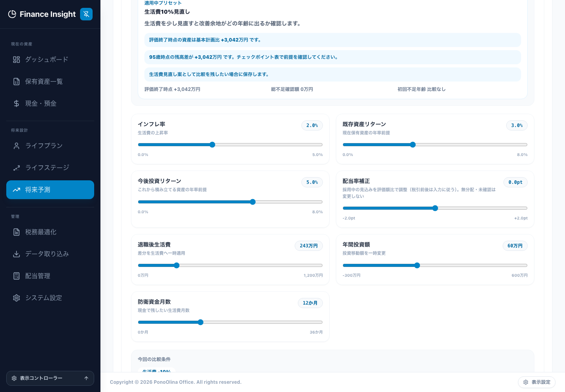Click the 生活費見直し案 save hint message
The image size is (565, 392).
pyautogui.click(x=333, y=74)
